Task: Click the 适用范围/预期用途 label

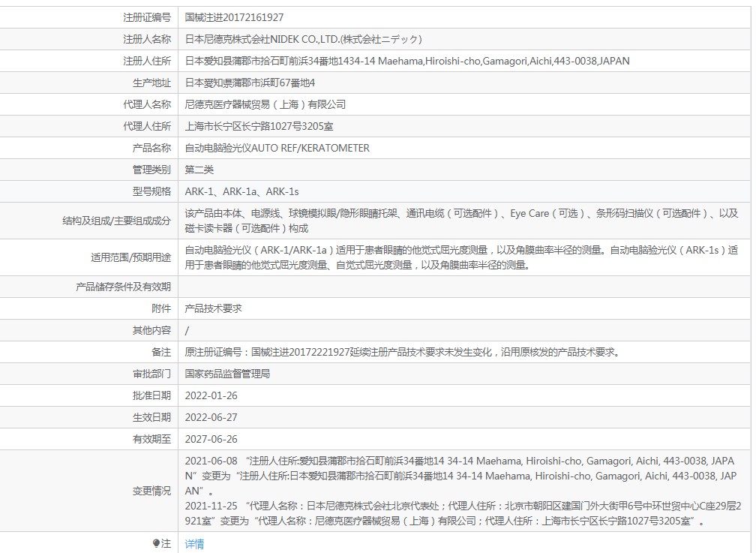Action: 130,257
